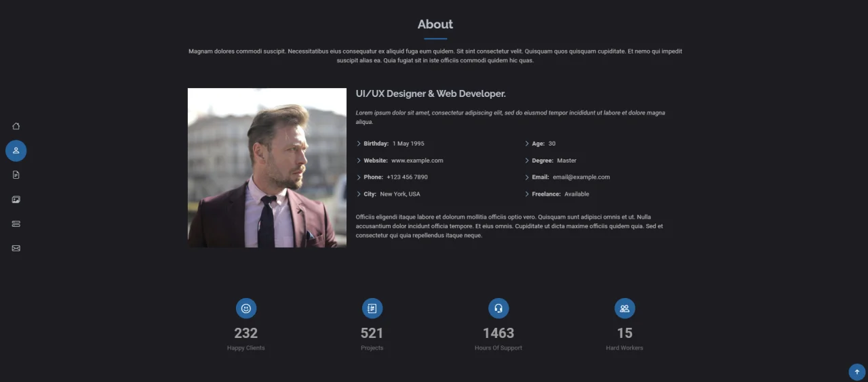This screenshot has height=382, width=868.
Task: Click the Hard Workers people icon
Action: pos(625,308)
